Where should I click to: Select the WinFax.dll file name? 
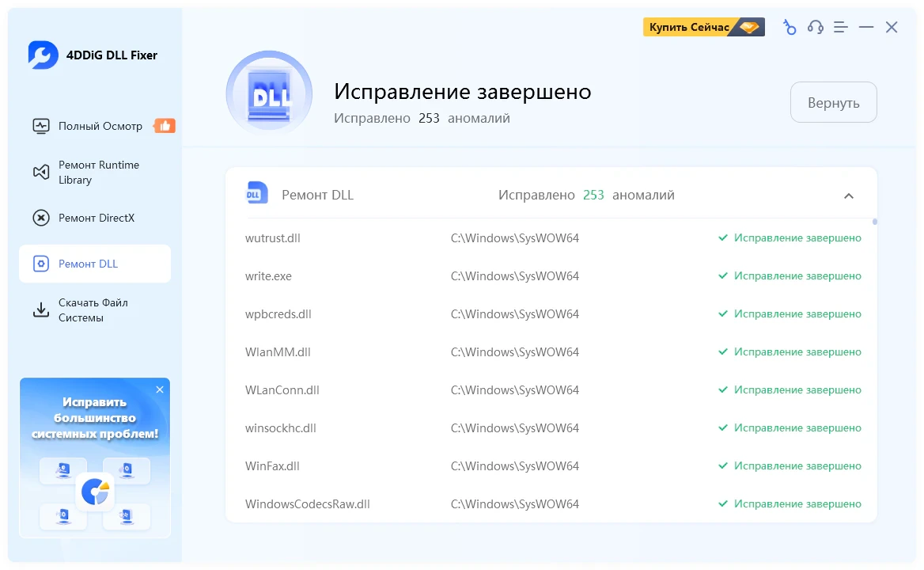(x=272, y=465)
